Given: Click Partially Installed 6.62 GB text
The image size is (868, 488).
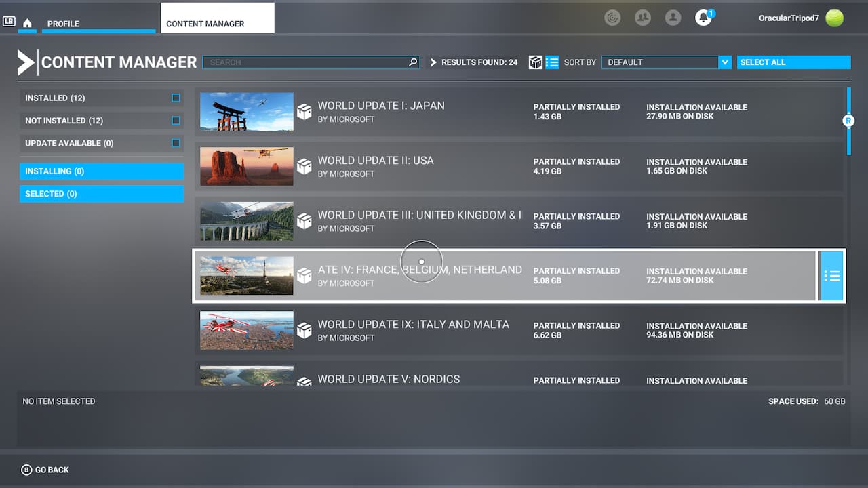Looking at the screenshot, I should (576, 330).
